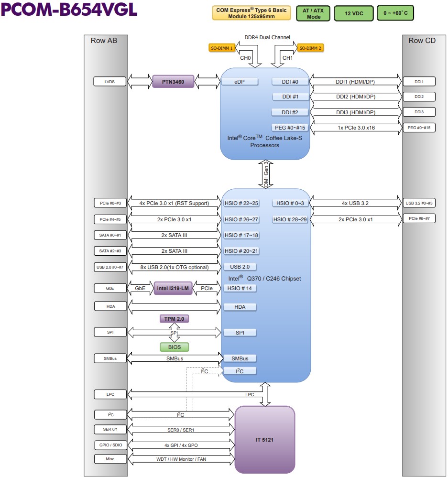Click the Misc. box
The width and height of the screenshot is (448, 477).
pos(110,459)
